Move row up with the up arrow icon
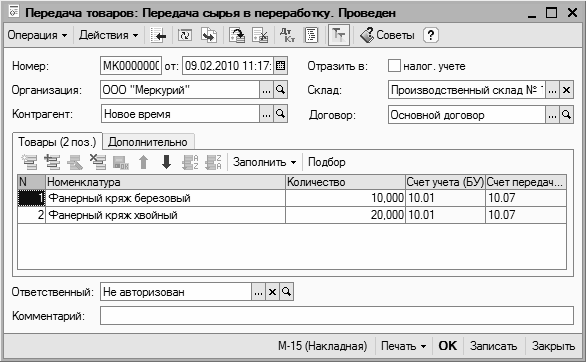 point(144,162)
